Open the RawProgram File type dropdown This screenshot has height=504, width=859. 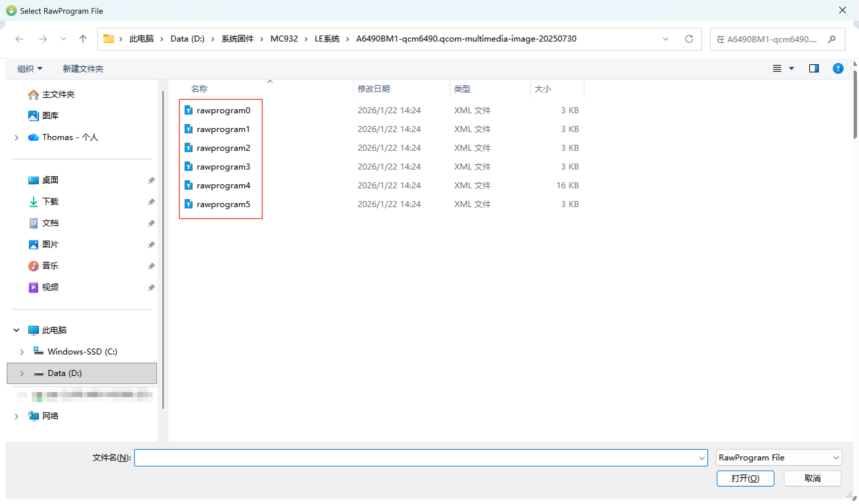point(778,457)
